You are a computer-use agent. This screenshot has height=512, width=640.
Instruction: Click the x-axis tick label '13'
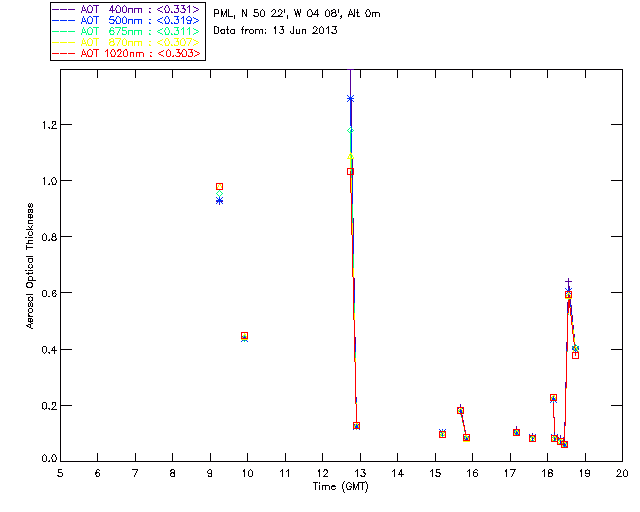click(x=360, y=473)
